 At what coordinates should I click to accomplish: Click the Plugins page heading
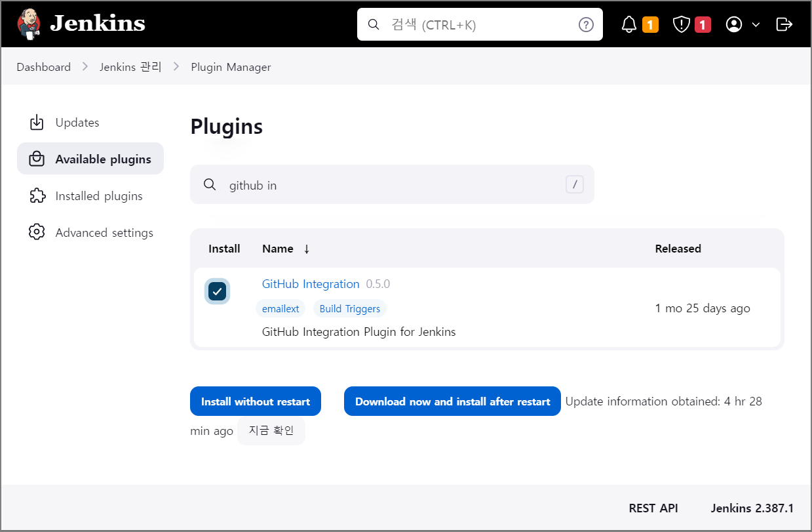pos(227,127)
